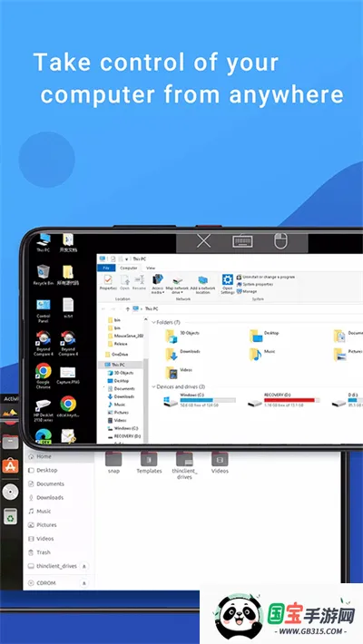Open HP DeskJet 2130 series shortcut
Screen dimensions: 363x644
coord(44,410)
